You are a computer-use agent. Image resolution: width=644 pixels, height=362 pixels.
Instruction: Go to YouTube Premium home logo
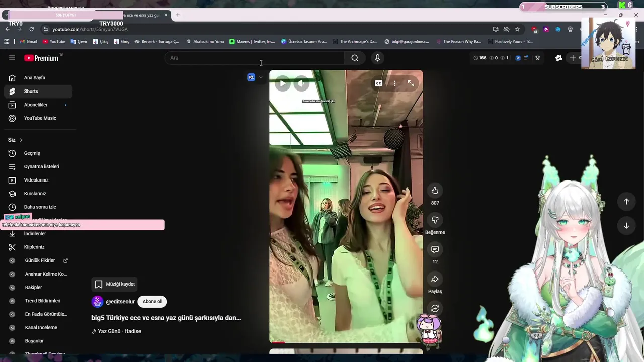coord(41,58)
